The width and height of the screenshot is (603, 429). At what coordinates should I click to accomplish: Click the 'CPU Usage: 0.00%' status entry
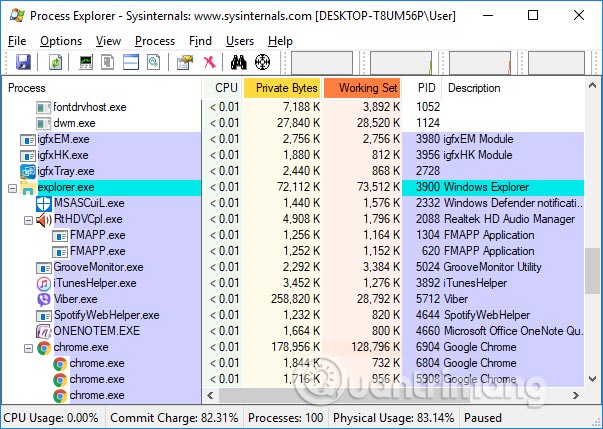pyautogui.click(x=51, y=418)
